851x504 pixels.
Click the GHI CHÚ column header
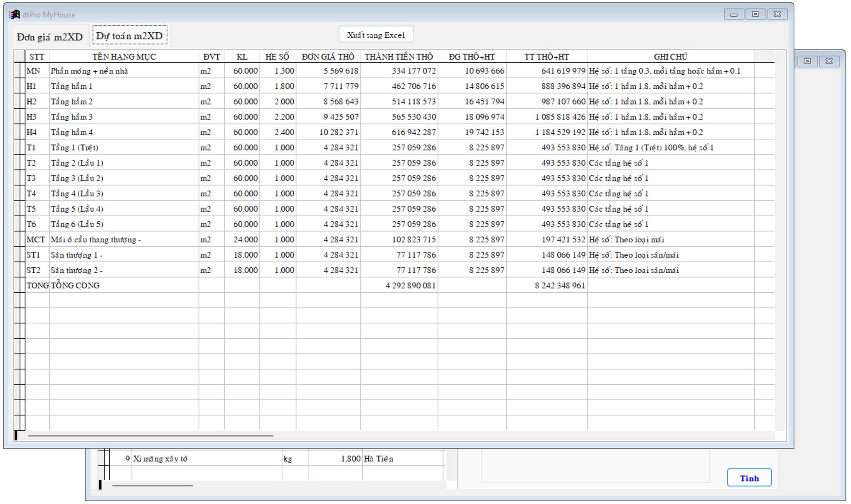(x=670, y=57)
